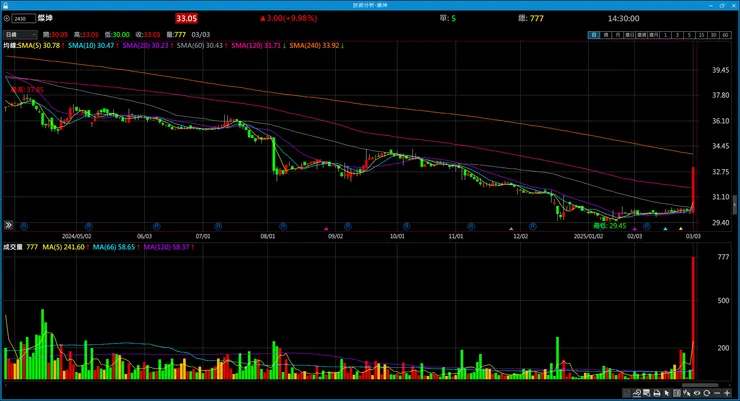This screenshot has width=740, height=401.
Task: Click the tall red volume bar at 03/03
Action: click(x=693, y=318)
